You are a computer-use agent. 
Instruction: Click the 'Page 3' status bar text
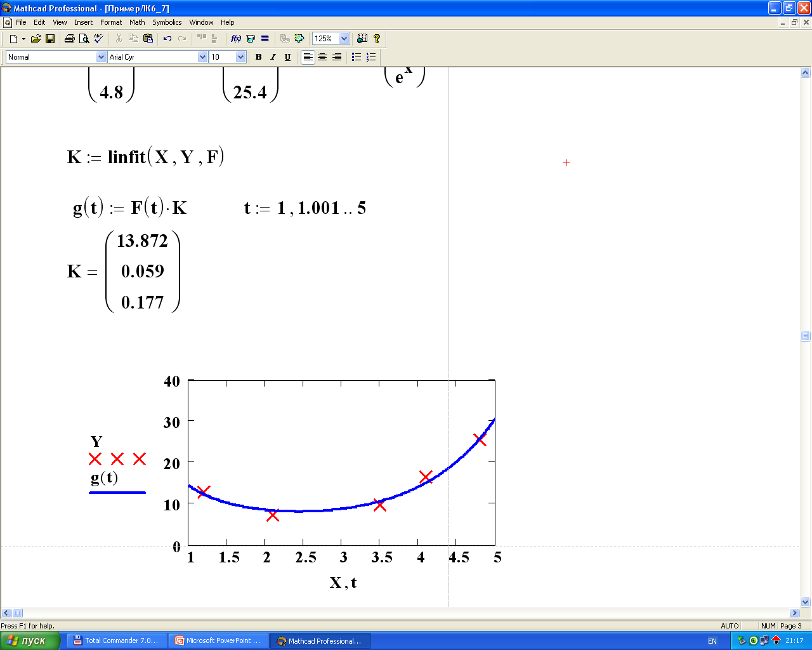click(x=790, y=626)
